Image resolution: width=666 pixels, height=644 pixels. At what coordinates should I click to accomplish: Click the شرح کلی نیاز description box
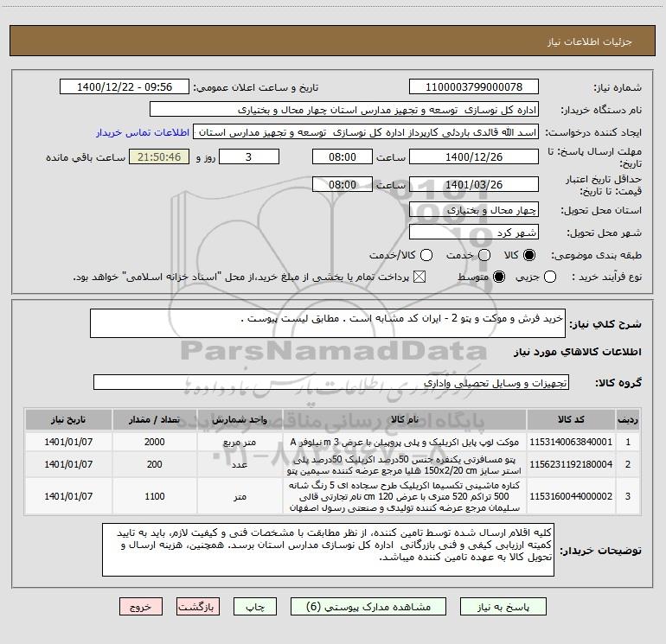tap(328, 323)
